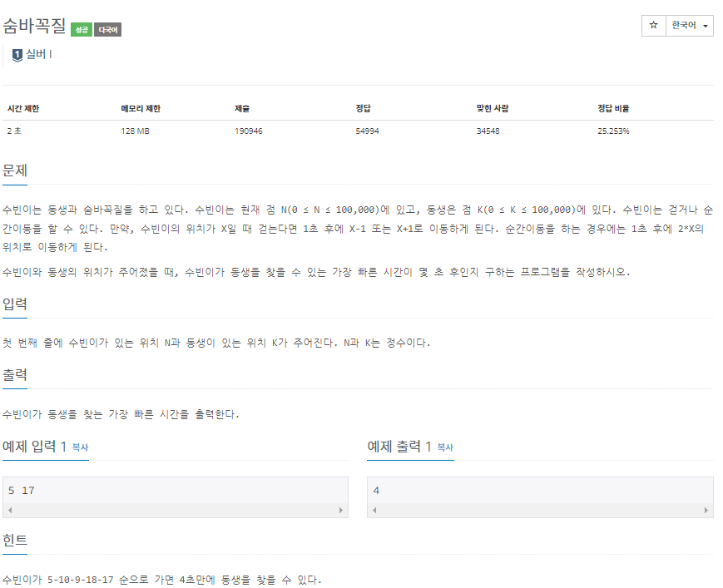Click the 시간 제한 column header
This screenshot has height=588, width=723.
(23, 108)
